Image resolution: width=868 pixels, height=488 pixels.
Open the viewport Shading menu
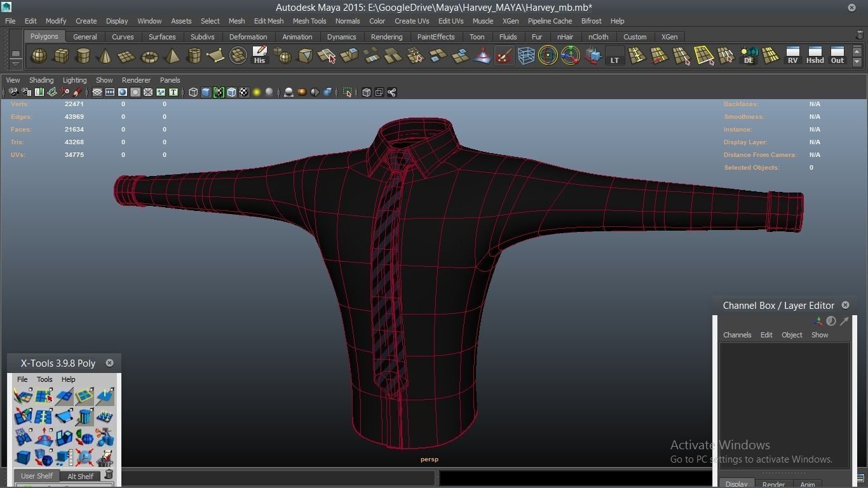click(x=41, y=80)
